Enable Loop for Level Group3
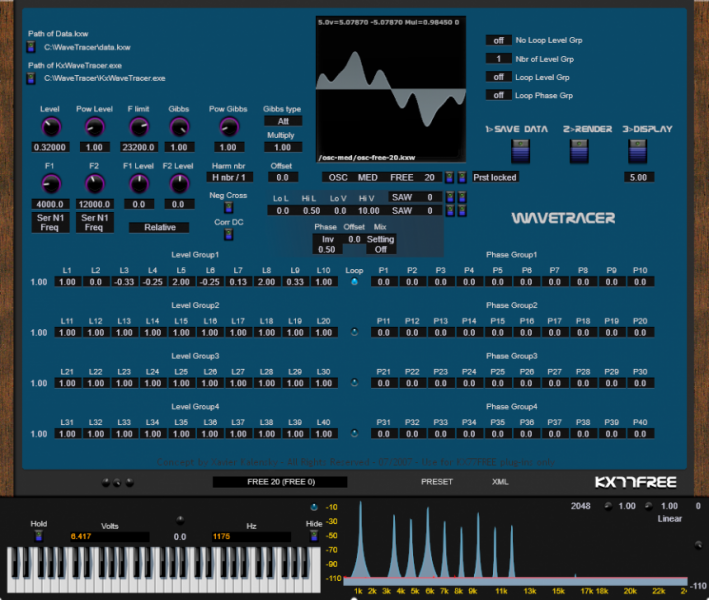The image size is (709, 600). tap(354, 383)
